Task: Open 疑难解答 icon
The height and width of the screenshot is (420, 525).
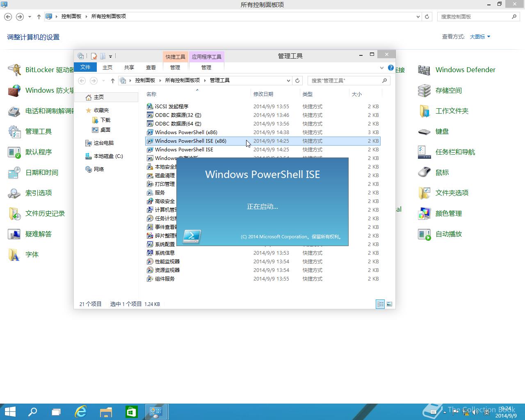Action: coord(14,234)
